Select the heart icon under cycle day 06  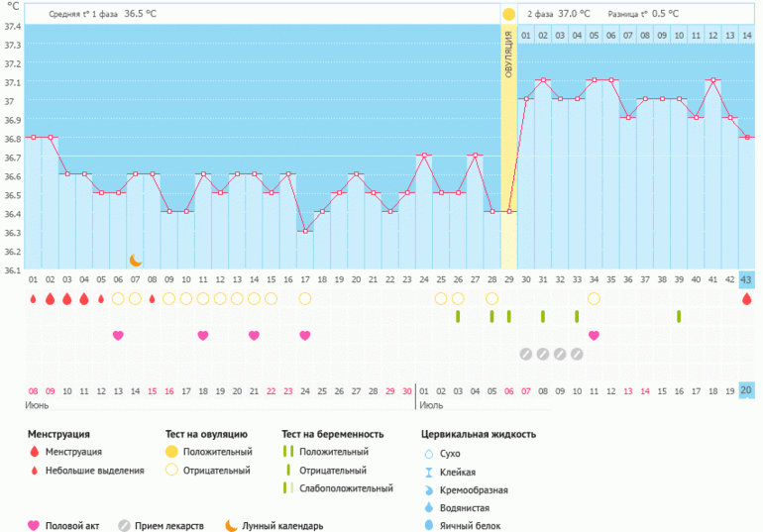[118, 336]
